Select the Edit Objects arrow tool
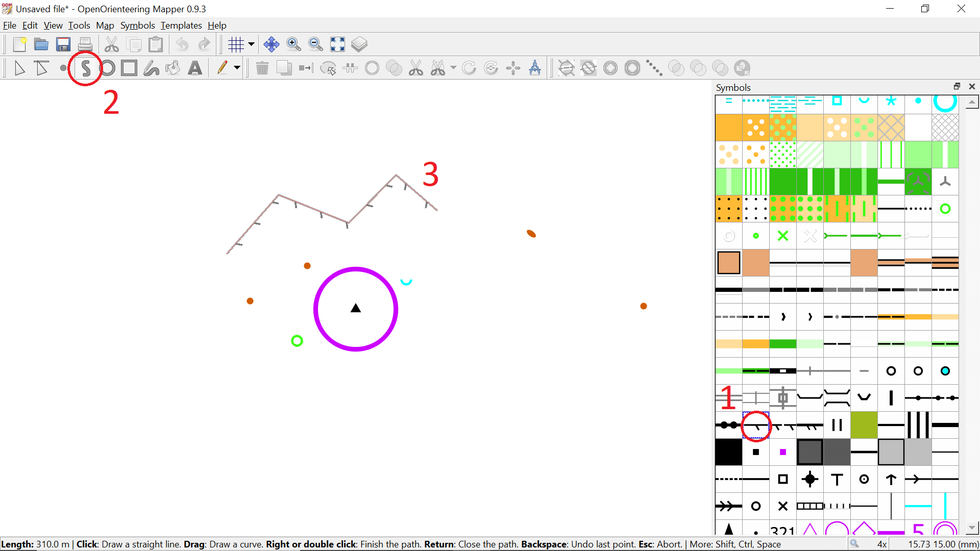This screenshot has width=980, height=551. [x=19, y=68]
